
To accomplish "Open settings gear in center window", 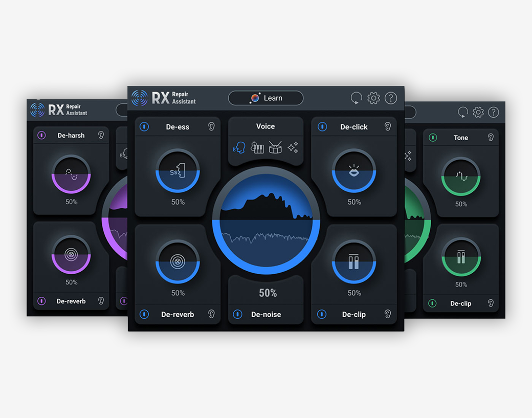I will coord(373,98).
